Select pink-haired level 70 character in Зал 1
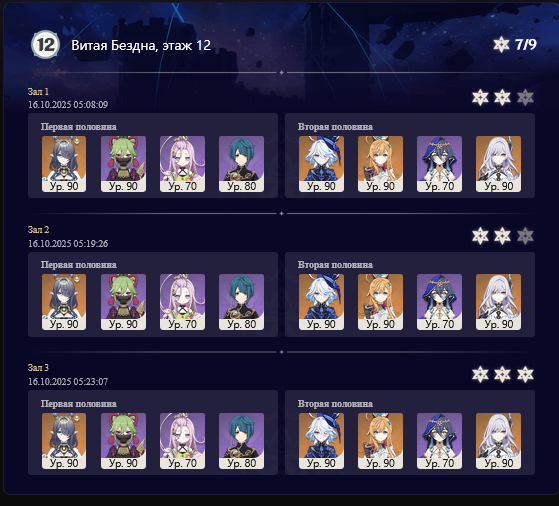The image size is (559, 506). point(183,164)
